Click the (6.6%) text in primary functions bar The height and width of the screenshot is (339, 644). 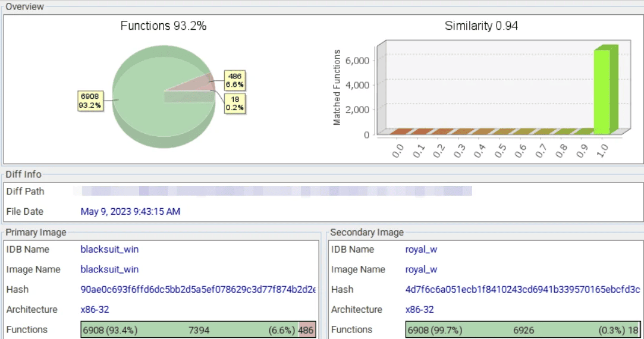(282, 330)
